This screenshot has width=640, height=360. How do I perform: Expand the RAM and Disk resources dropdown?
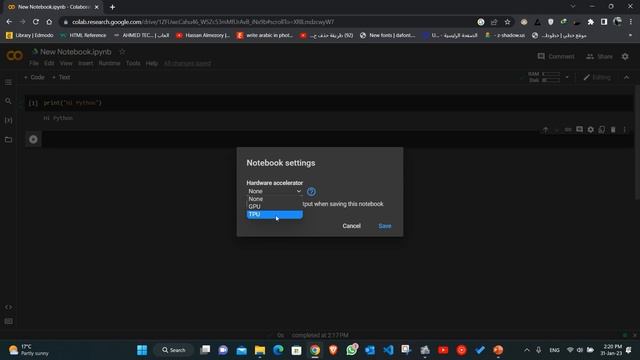pyautogui.click(x=567, y=77)
